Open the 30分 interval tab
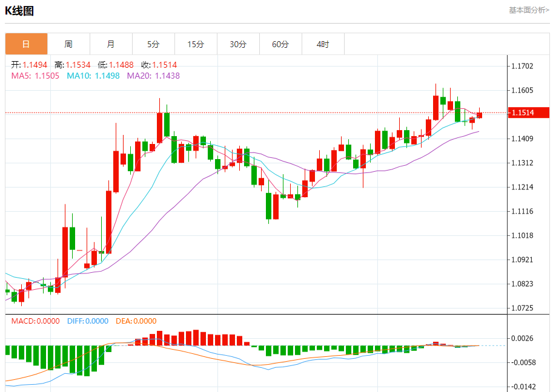The width and height of the screenshot is (553, 392). (239, 44)
